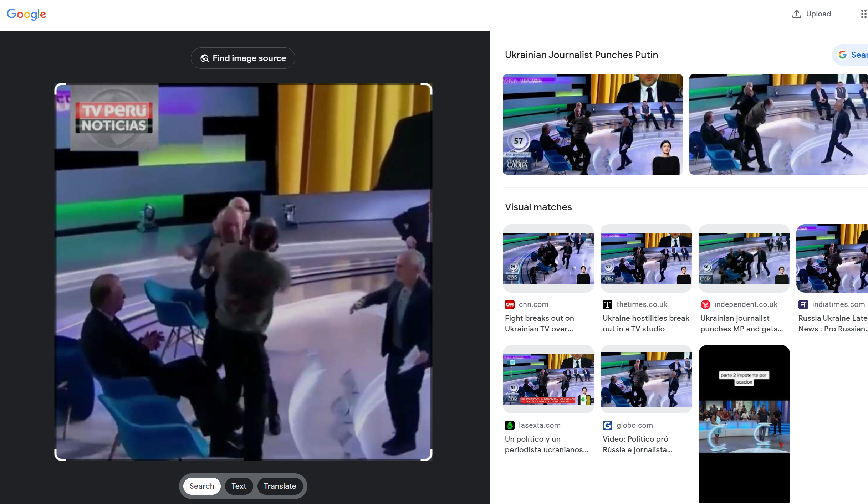
Task: Open indiatimes.com result thumbnail
Action: (x=832, y=258)
